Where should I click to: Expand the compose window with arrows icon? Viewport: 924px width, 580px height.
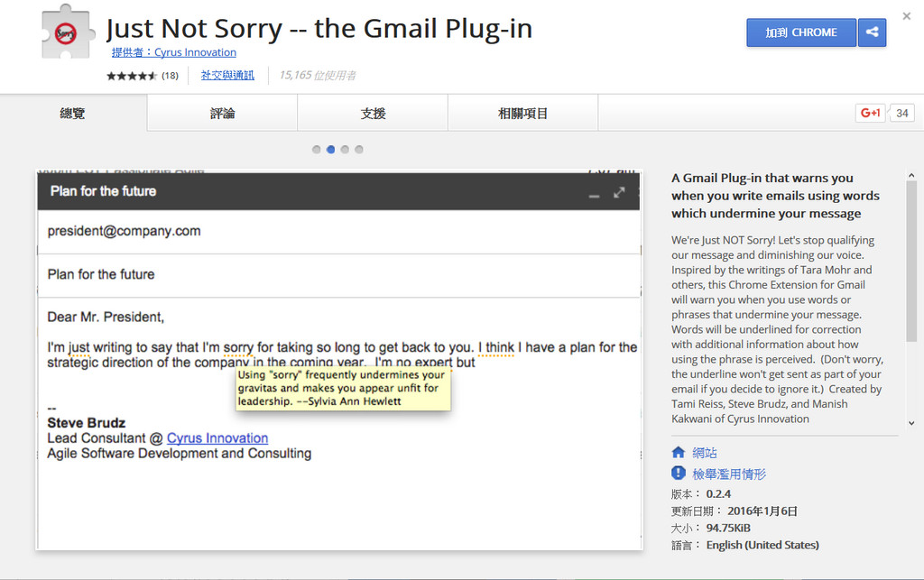click(x=619, y=192)
